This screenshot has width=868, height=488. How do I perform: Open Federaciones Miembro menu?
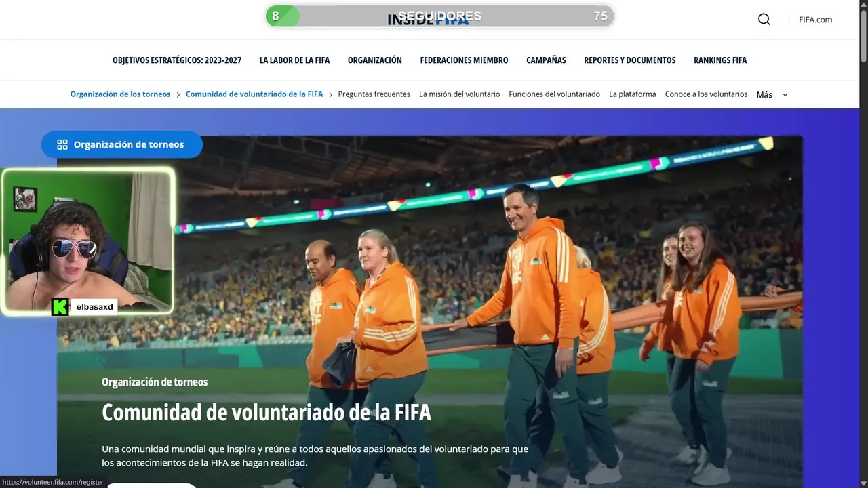[x=464, y=60]
